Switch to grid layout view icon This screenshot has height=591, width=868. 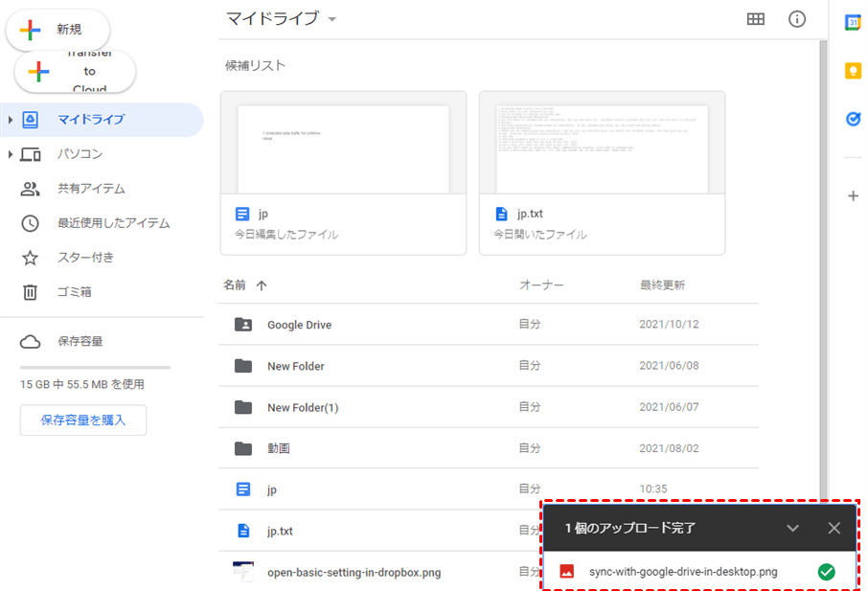point(756,19)
